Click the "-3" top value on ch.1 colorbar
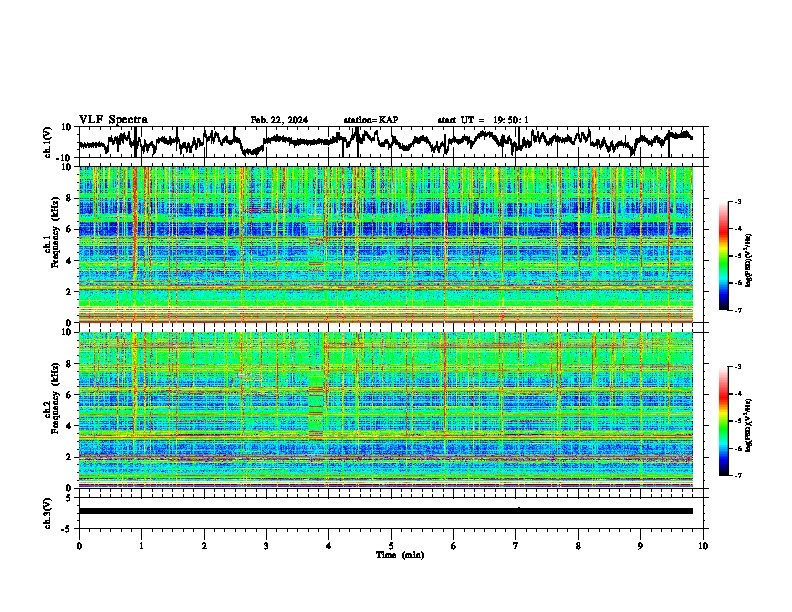The image size is (792, 612). tap(738, 201)
